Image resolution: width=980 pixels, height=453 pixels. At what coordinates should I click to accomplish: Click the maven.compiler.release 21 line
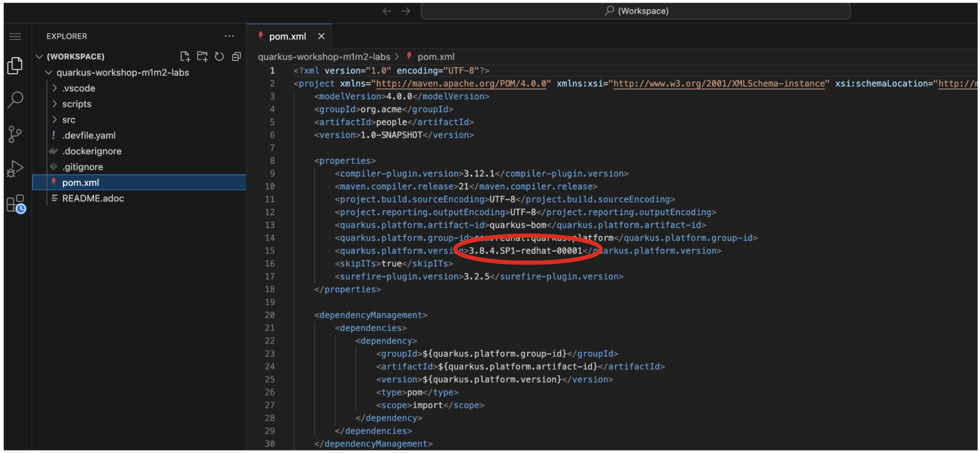pyautogui.click(x=466, y=186)
